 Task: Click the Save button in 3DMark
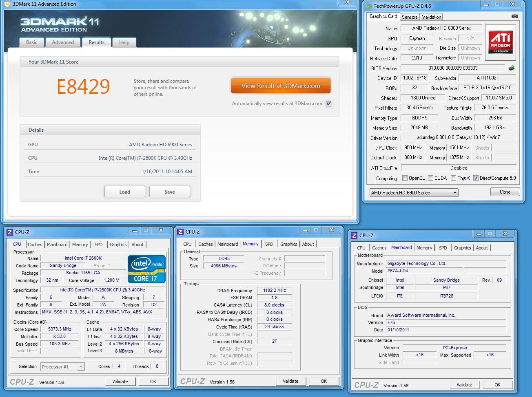coord(170,192)
